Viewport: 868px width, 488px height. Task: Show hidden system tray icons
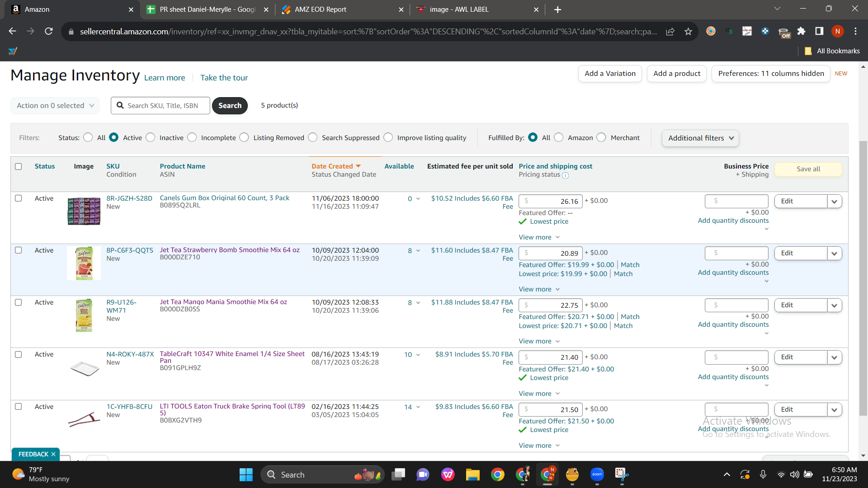click(x=726, y=474)
